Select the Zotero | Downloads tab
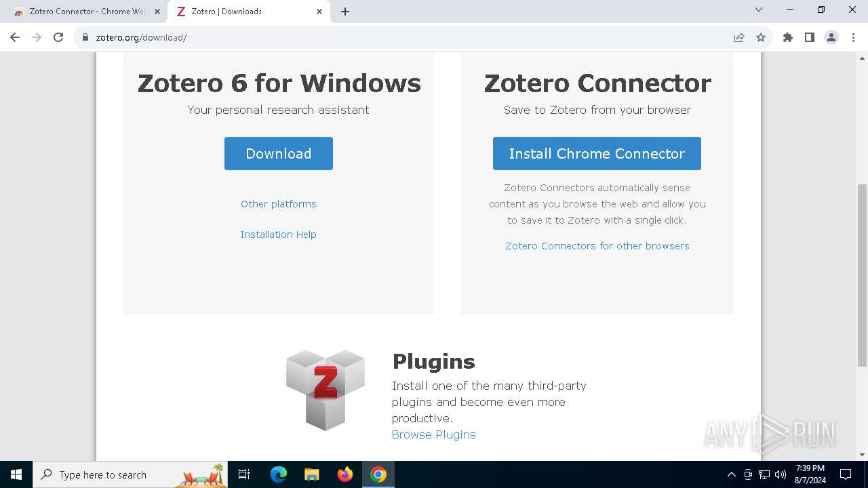The width and height of the screenshot is (868, 488). pos(249,12)
